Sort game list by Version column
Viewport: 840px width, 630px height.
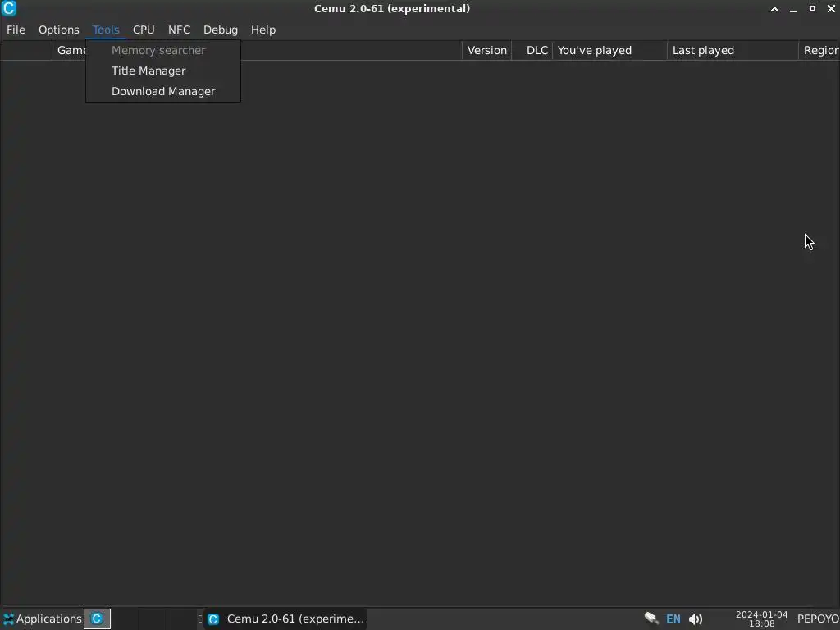click(x=486, y=50)
